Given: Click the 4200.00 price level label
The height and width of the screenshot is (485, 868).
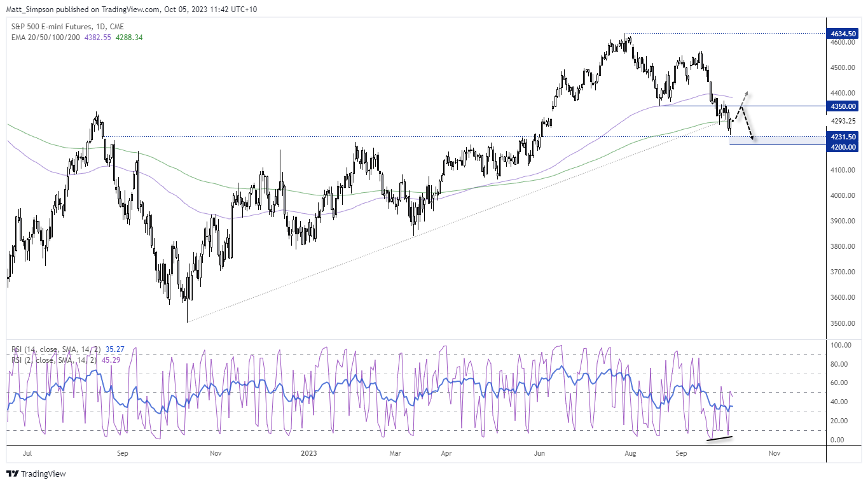Looking at the screenshot, I should point(844,147).
